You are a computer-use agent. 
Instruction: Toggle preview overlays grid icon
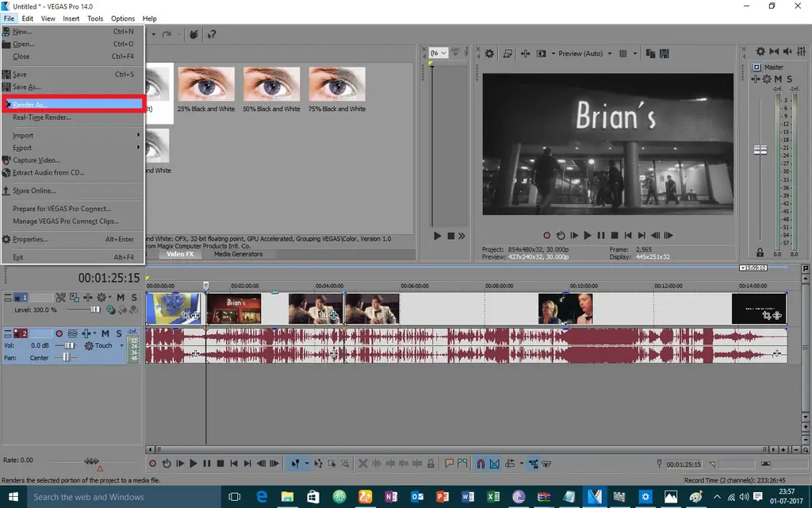623,53
